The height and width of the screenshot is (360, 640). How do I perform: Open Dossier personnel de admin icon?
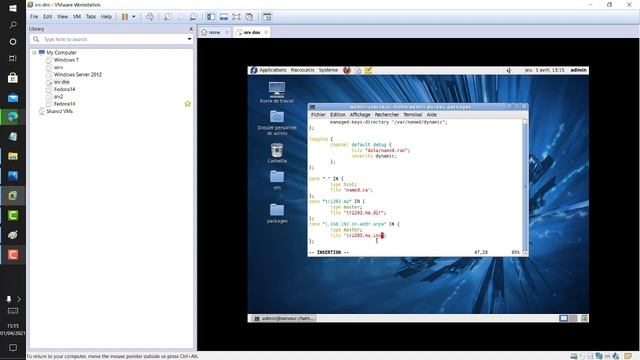click(x=277, y=122)
